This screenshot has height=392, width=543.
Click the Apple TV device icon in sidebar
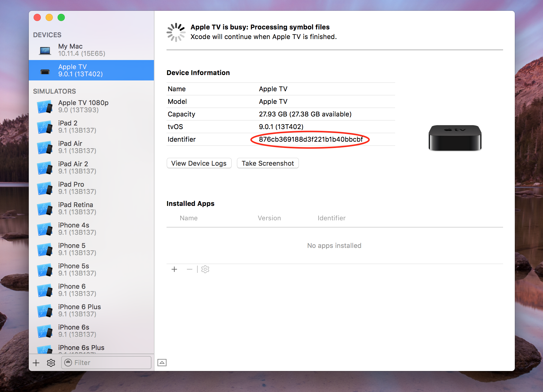click(x=45, y=72)
